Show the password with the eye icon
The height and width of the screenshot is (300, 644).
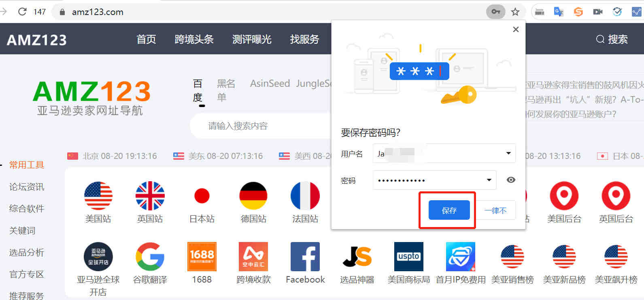point(511,180)
